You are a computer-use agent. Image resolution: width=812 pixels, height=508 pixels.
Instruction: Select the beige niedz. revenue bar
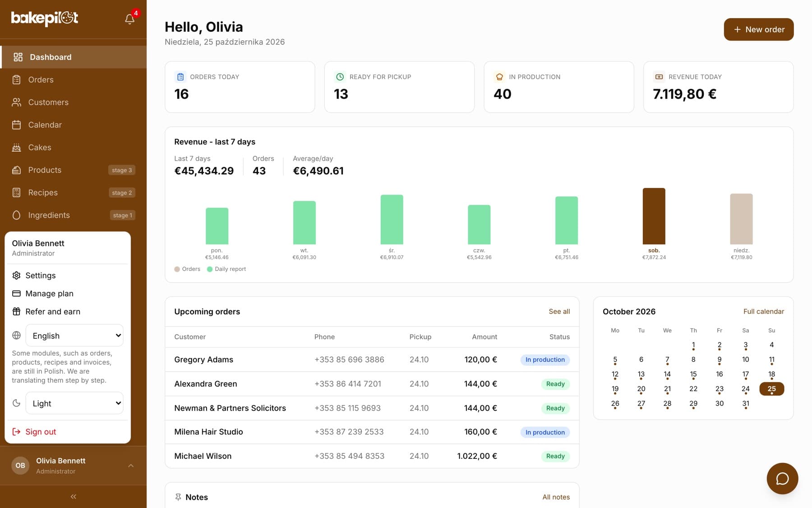(x=741, y=219)
